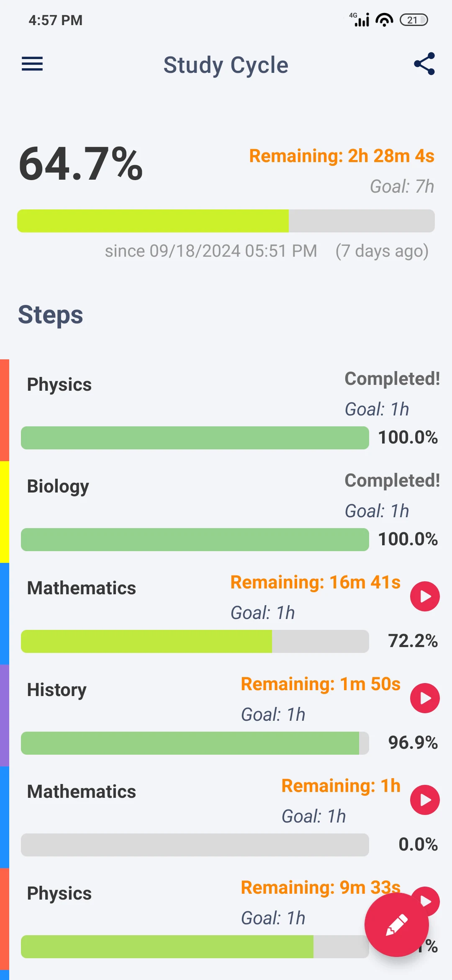Click the 64.7% overall percentage

tap(81, 164)
